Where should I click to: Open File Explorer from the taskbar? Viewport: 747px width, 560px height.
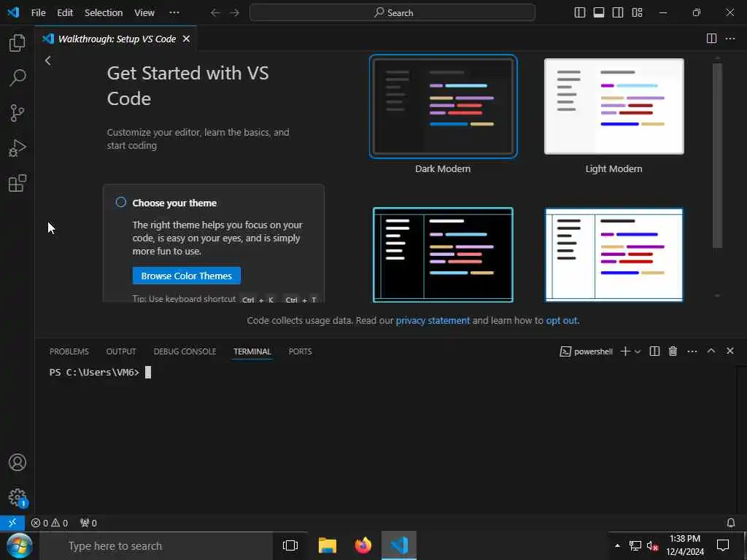coord(328,545)
